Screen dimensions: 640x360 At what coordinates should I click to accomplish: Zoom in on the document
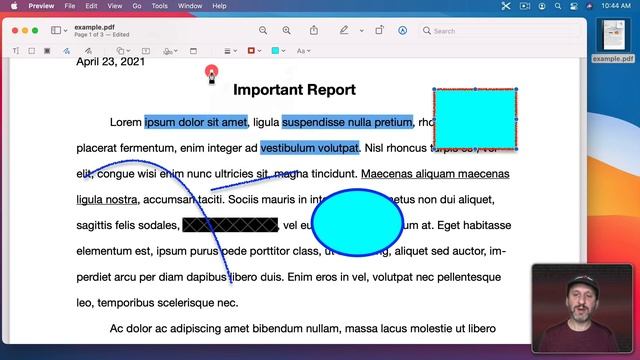pos(287,31)
